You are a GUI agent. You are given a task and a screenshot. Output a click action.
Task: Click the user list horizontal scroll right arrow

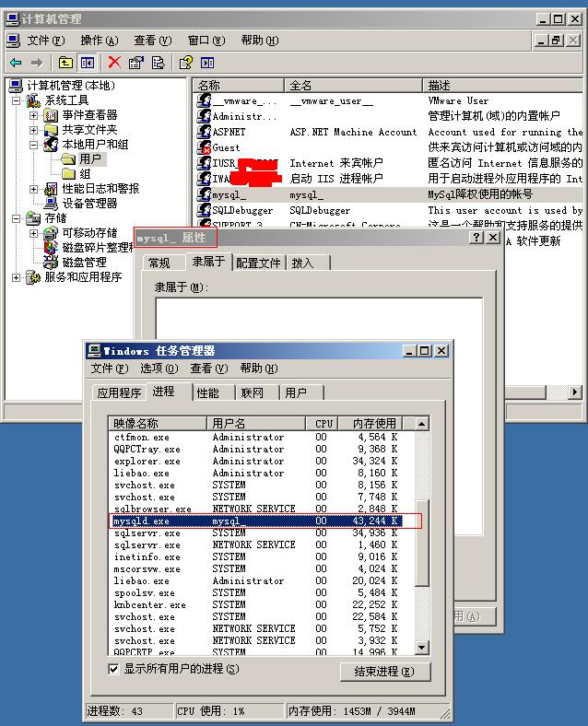[574, 392]
